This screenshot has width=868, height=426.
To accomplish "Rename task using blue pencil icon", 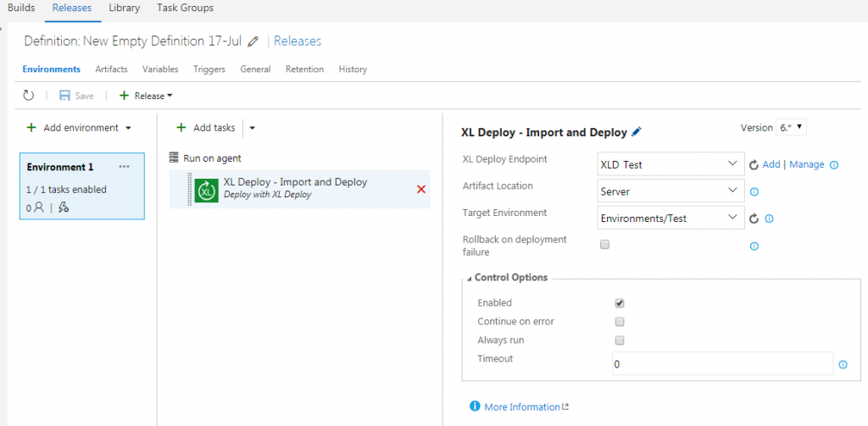I will pyautogui.click(x=636, y=131).
